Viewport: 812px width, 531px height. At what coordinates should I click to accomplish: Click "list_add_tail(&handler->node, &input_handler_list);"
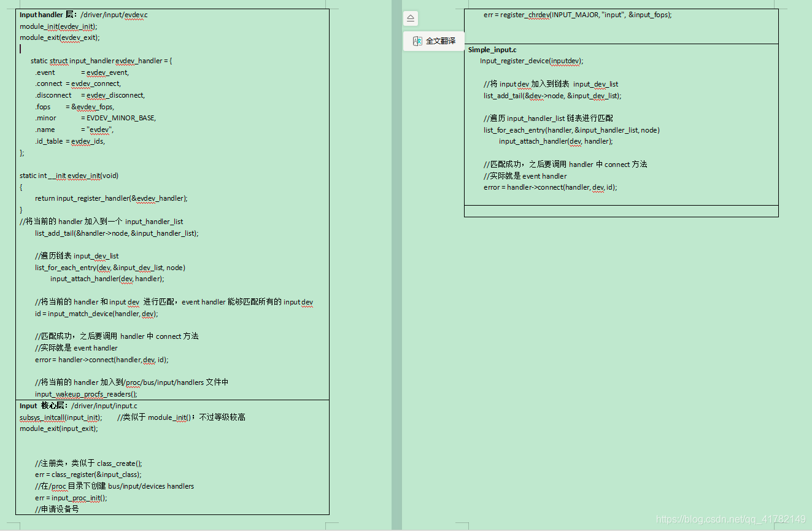[117, 233]
